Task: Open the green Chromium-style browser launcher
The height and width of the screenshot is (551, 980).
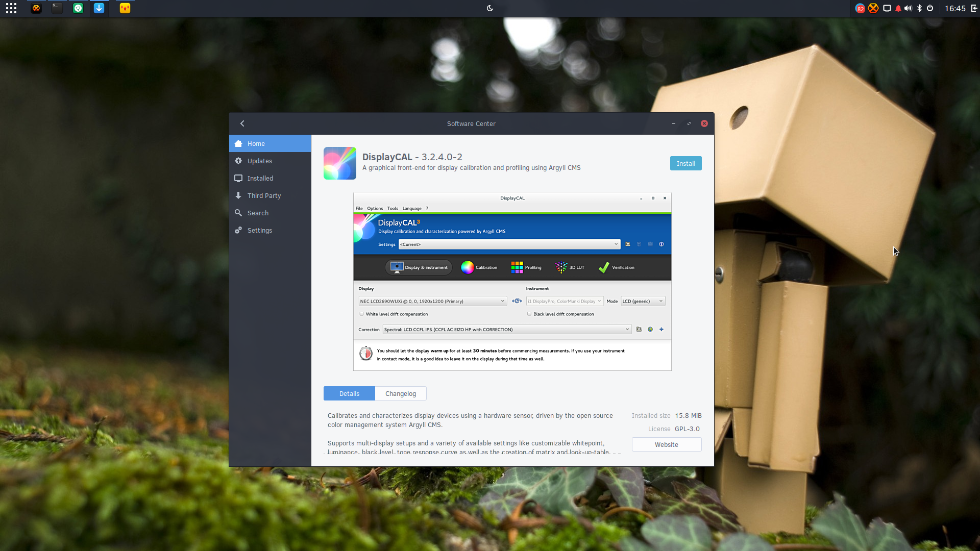Action: (x=78, y=8)
